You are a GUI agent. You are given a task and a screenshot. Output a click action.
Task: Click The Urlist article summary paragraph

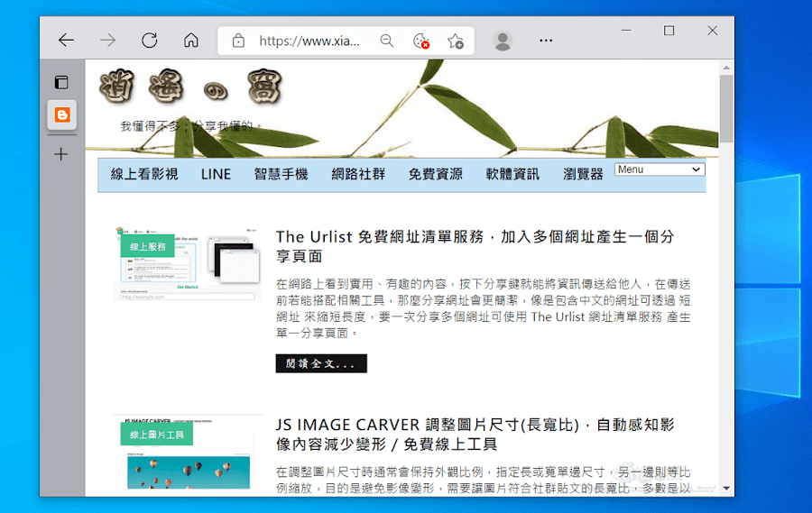pyautogui.click(x=484, y=308)
